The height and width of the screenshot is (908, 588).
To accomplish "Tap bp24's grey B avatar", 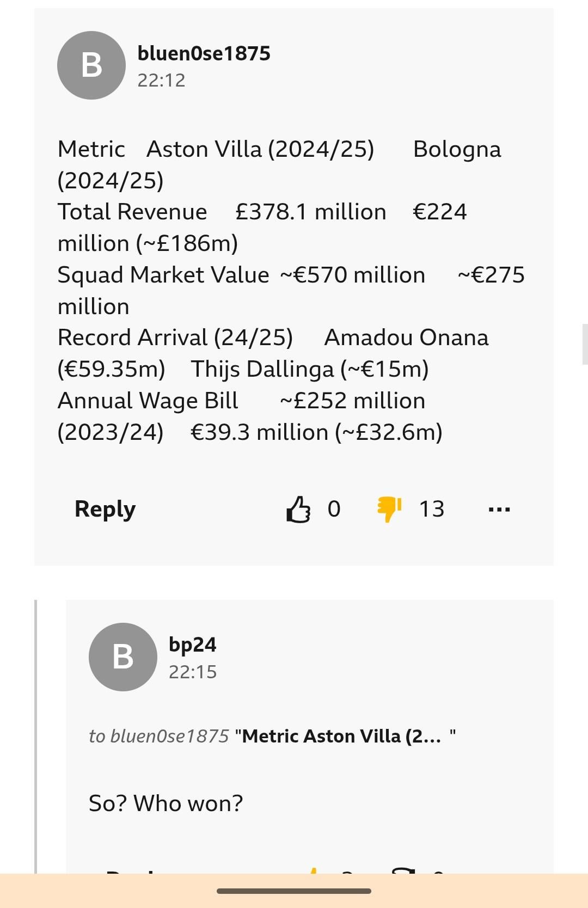I will tap(123, 657).
